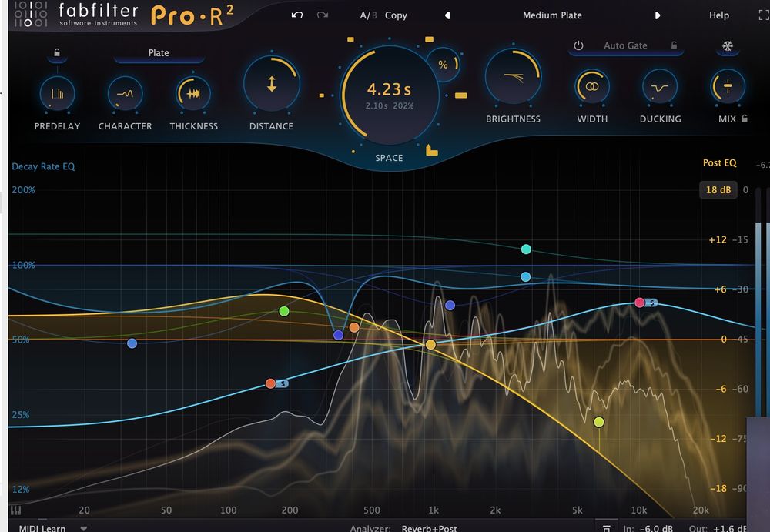This screenshot has width=770, height=532.
Task: Select the yellow-green EQ node near 5k
Action: click(x=598, y=422)
